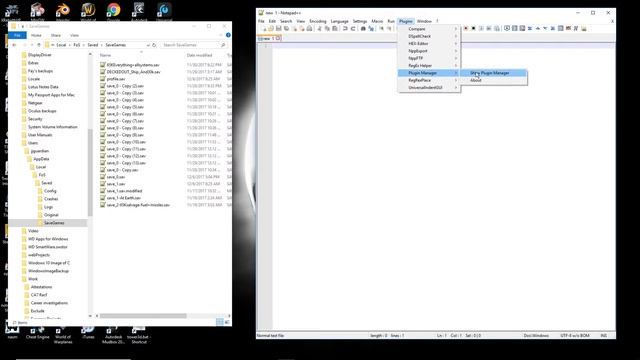The width and height of the screenshot is (640, 360).
Task: Select the Crashes folder in the tree
Action: click(51, 199)
